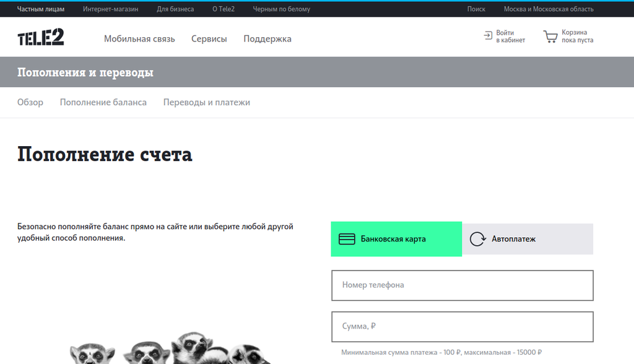Switch to the Переводы и платежи tab
The height and width of the screenshot is (364, 634).
pyautogui.click(x=207, y=102)
